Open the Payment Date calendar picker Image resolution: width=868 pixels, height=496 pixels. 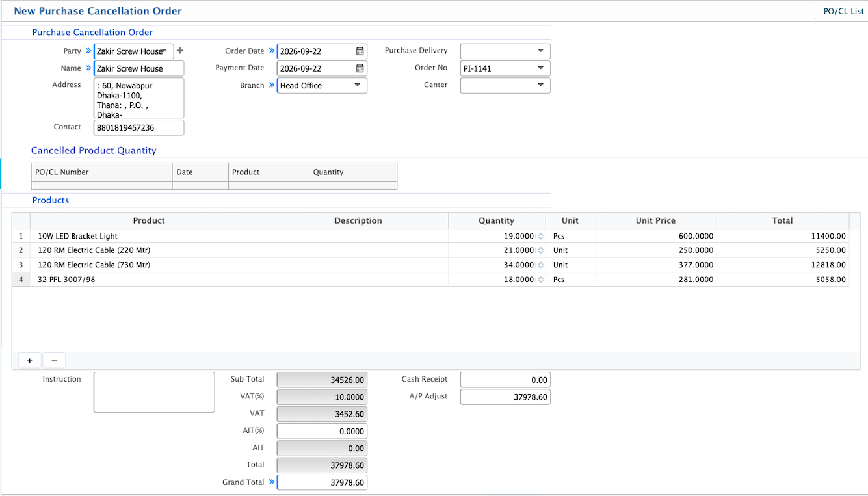[x=360, y=68]
